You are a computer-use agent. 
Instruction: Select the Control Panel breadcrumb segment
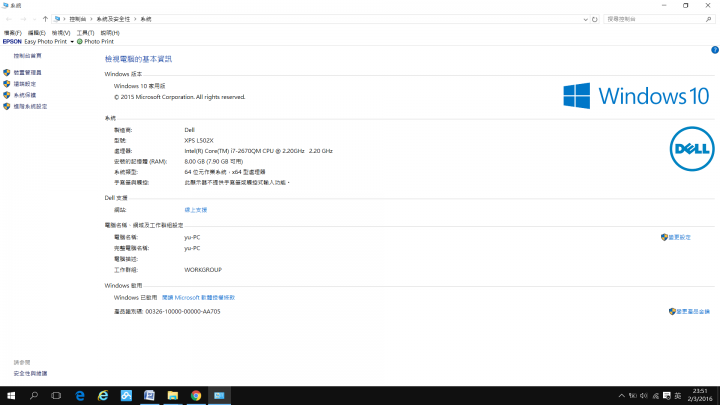(78, 19)
